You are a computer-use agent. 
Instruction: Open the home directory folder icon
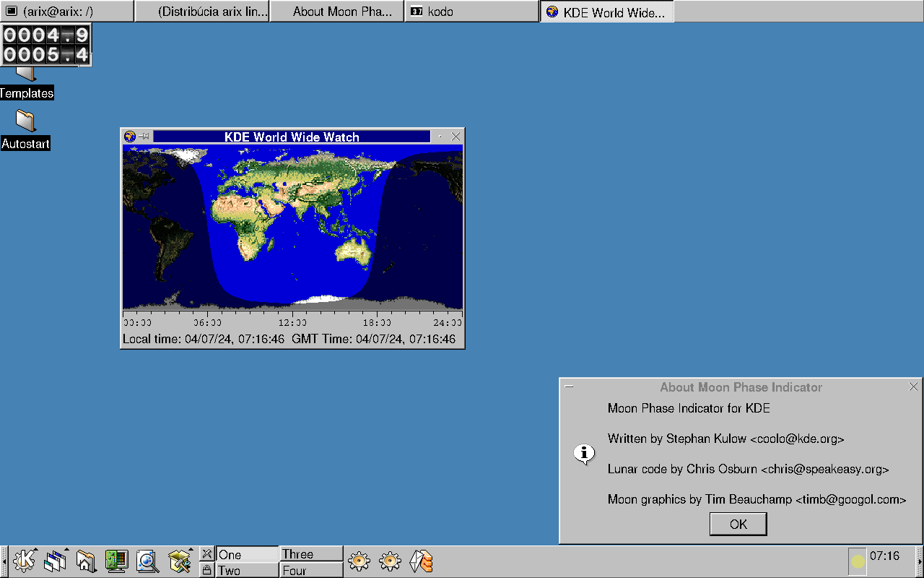86,561
